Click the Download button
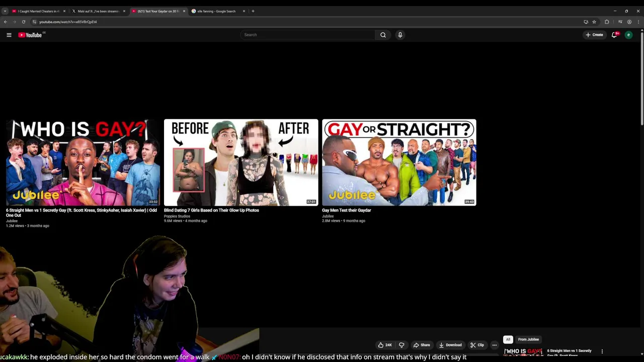 pyautogui.click(x=450, y=345)
